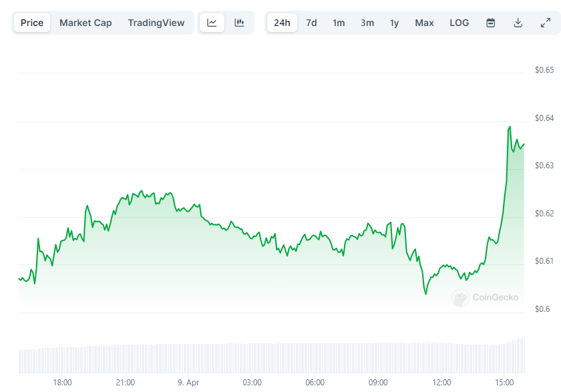This screenshot has height=392, width=561.
Task: Click the 15:00 time axis label
Action: click(x=504, y=383)
